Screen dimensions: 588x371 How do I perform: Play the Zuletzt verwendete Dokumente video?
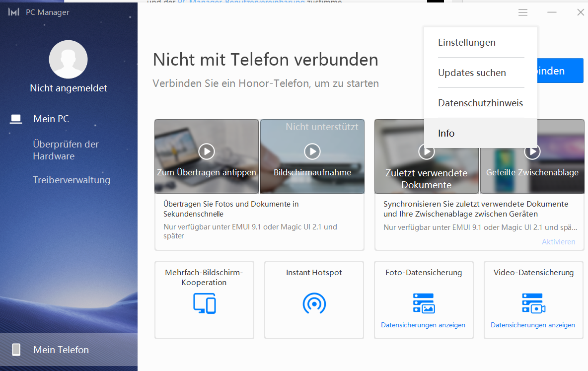427,151
